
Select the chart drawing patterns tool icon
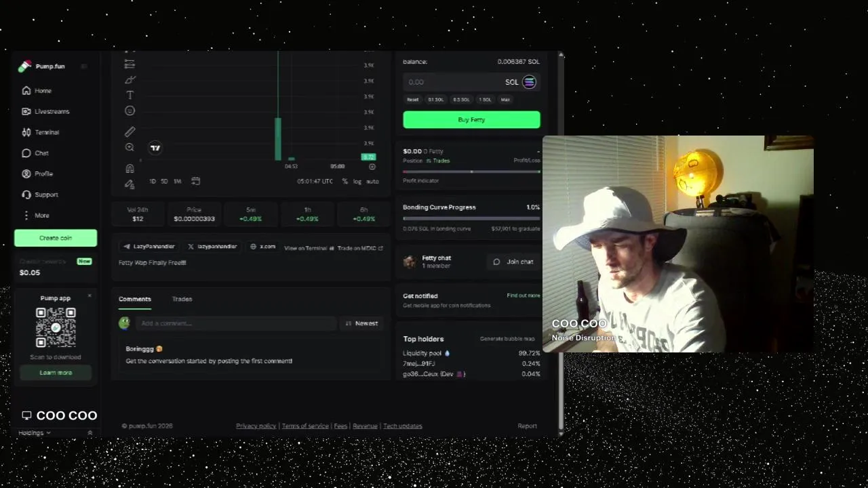pyautogui.click(x=130, y=64)
